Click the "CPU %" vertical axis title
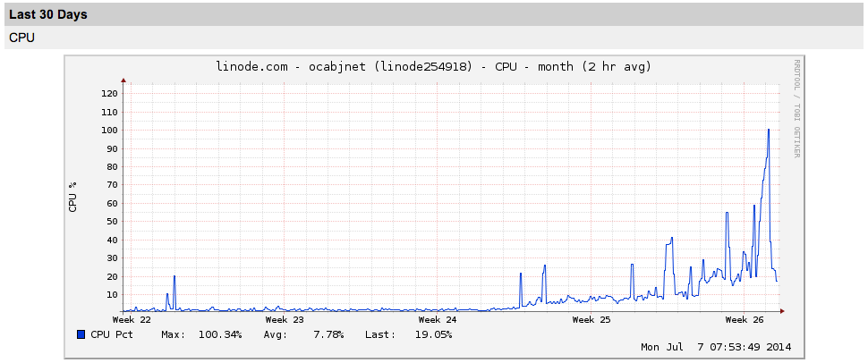The height and width of the screenshot is (363, 868). [72, 197]
